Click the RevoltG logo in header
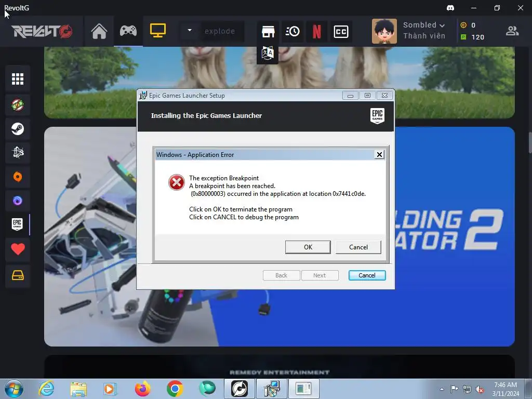This screenshot has height=399, width=532. [x=42, y=31]
